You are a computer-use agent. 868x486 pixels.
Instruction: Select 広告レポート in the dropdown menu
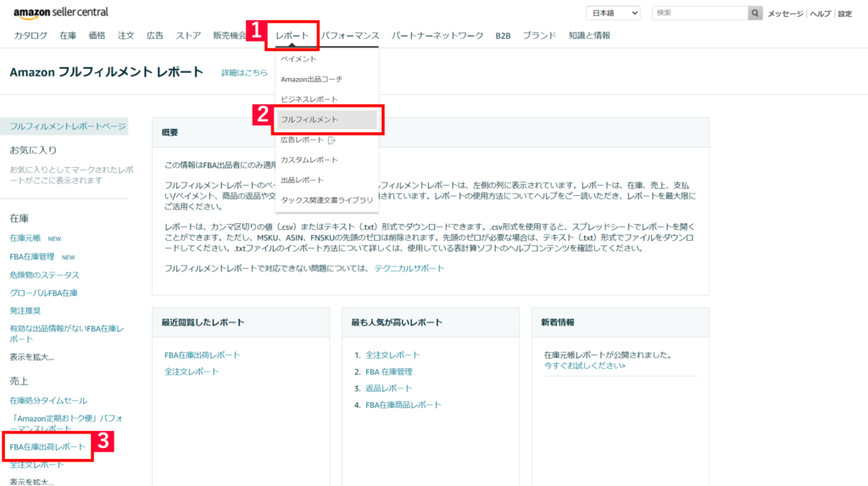pos(303,140)
